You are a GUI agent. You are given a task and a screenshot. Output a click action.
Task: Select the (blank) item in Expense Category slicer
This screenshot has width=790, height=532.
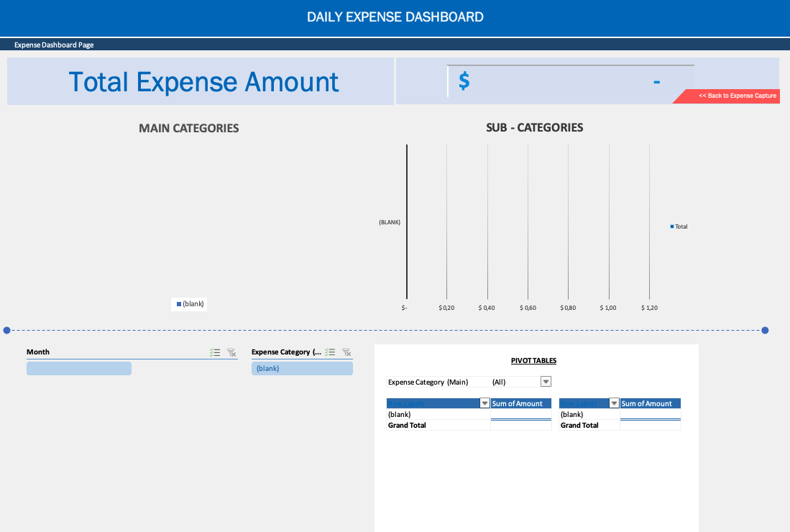(302, 368)
